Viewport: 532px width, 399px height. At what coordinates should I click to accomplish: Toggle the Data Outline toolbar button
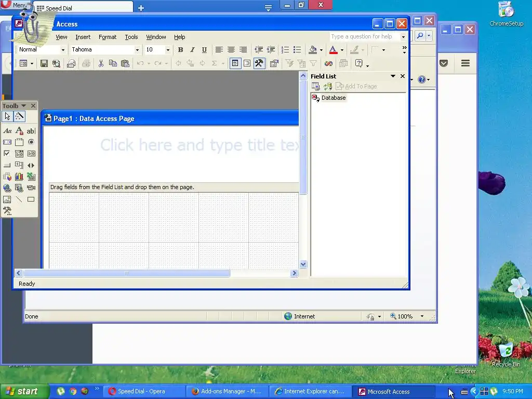point(247,63)
